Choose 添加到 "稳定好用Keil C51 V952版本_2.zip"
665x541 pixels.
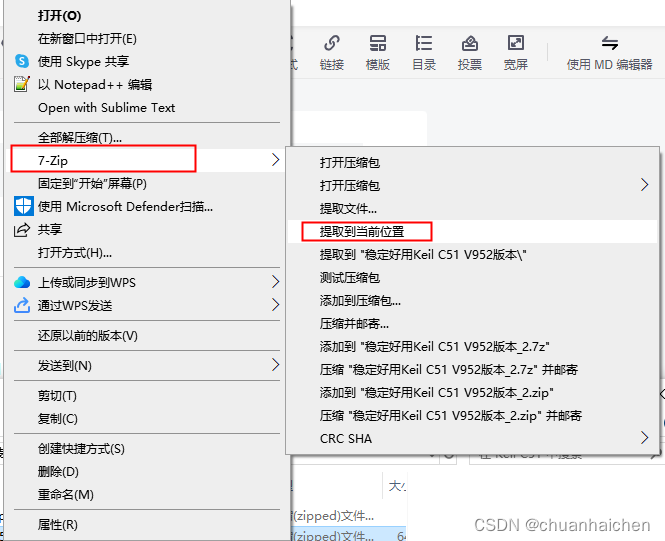click(436, 393)
